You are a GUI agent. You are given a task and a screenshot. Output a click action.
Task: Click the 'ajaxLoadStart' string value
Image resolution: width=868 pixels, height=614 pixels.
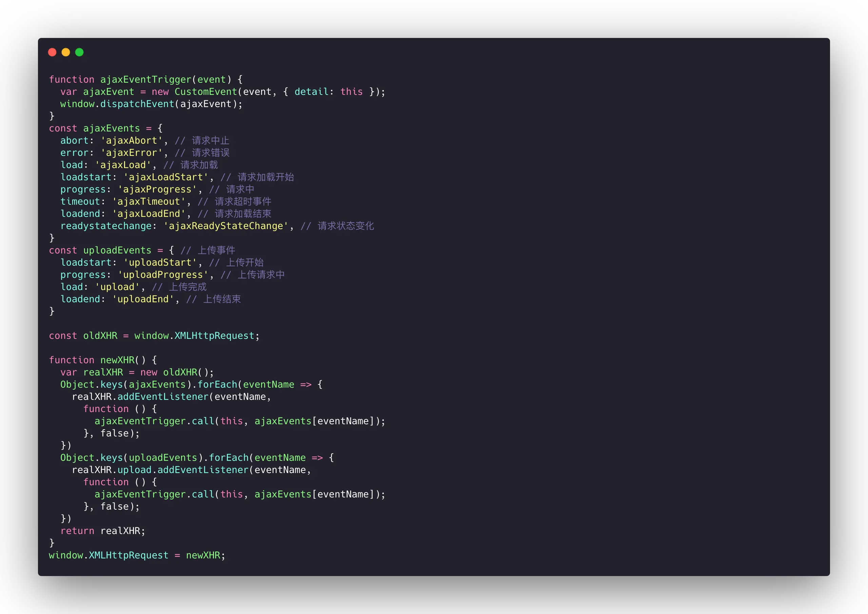[x=166, y=177]
